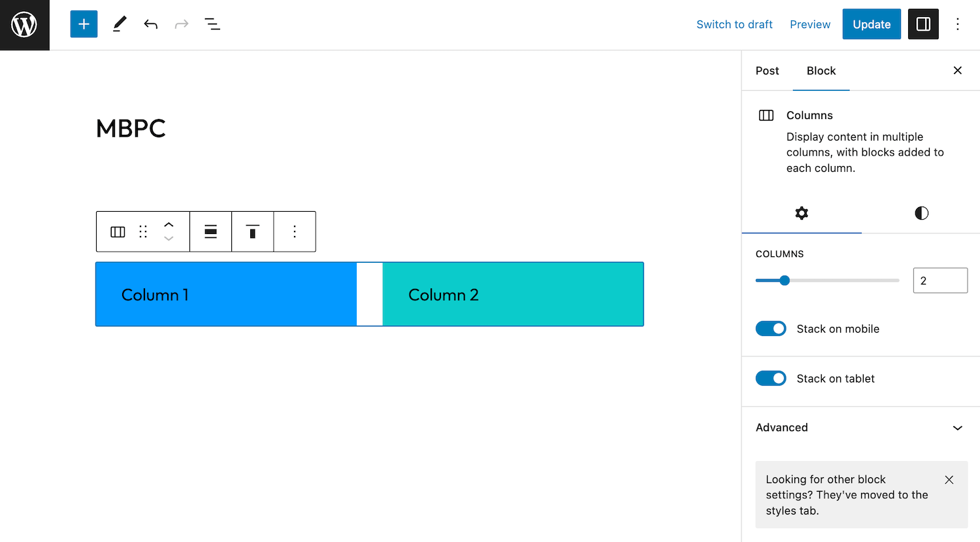Undo the last change
The height and width of the screenshot is (542, 980).
(x=150, y=24)
